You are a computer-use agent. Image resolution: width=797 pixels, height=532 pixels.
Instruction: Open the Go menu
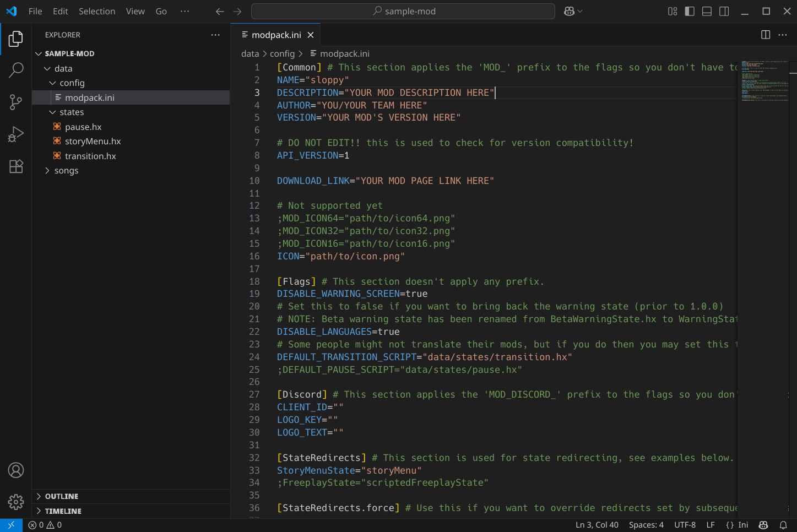pos(161,11)
